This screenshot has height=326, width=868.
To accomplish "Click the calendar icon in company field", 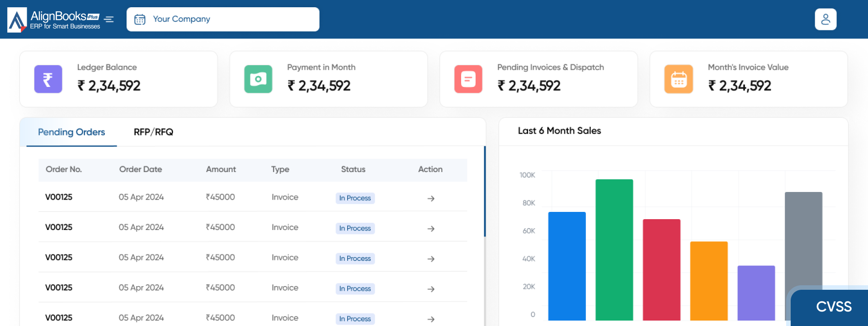I will 140,19.
